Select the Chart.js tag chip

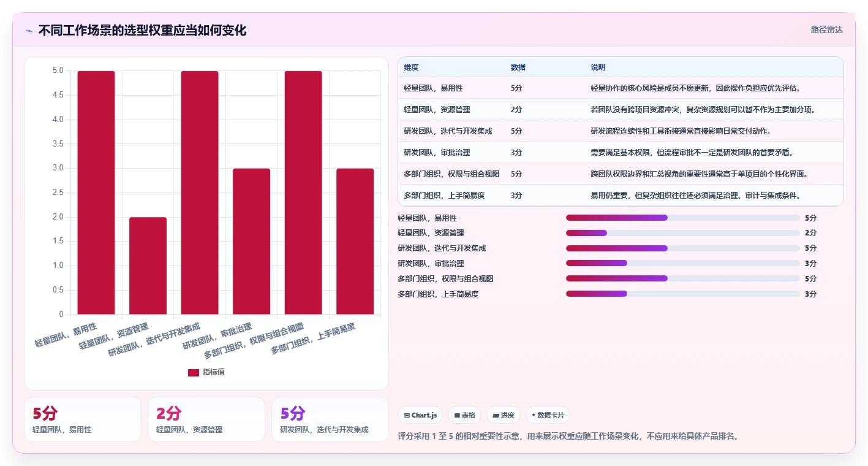click(x=420, y=415)
